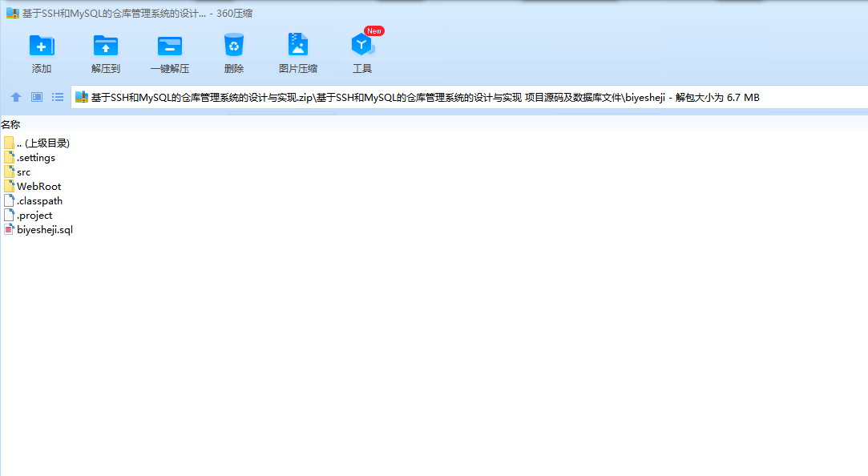
Task: Click the archive path address field
Action: click(x=470, y=98)
